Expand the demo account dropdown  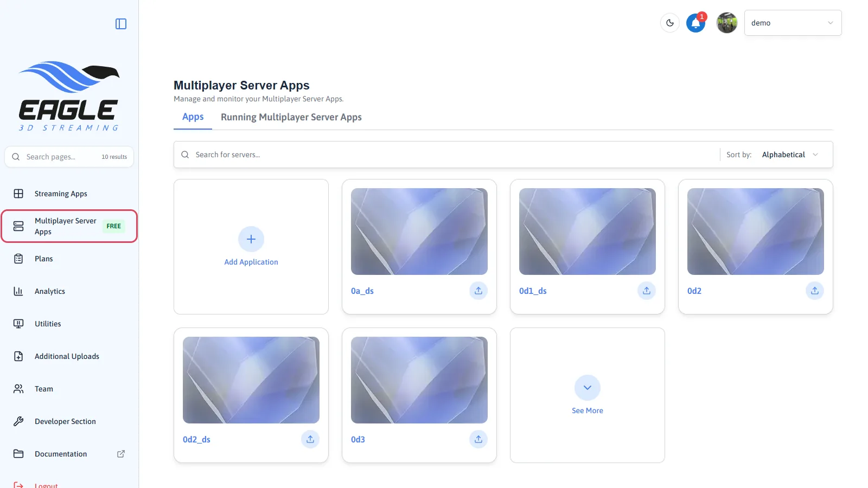(793, 23)
